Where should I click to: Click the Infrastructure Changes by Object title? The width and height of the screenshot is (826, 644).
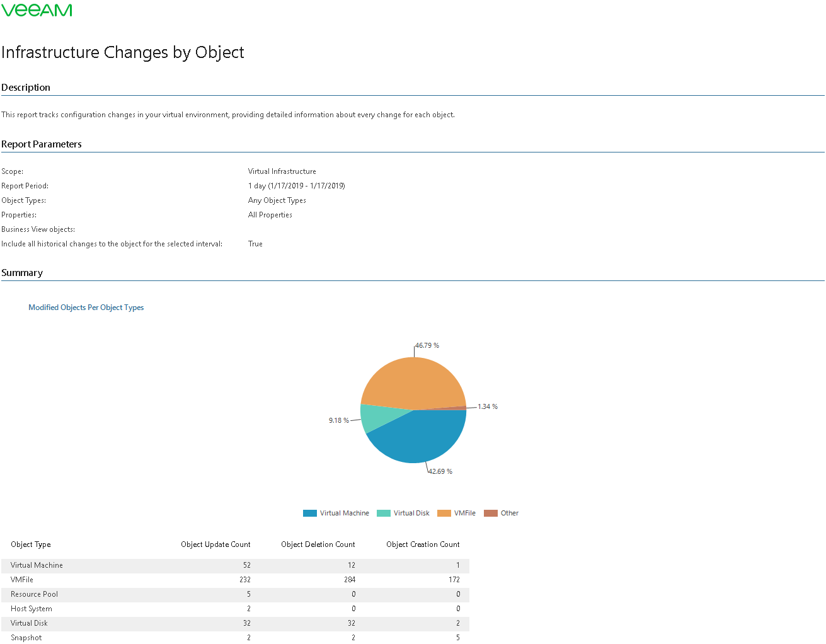[x=123, y=52]
